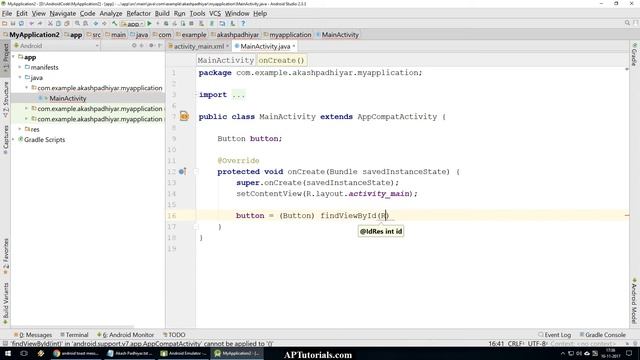Open the Build menu
This screenshot has width=640, height=360.
pyautogui.click(x=162, y=13)
